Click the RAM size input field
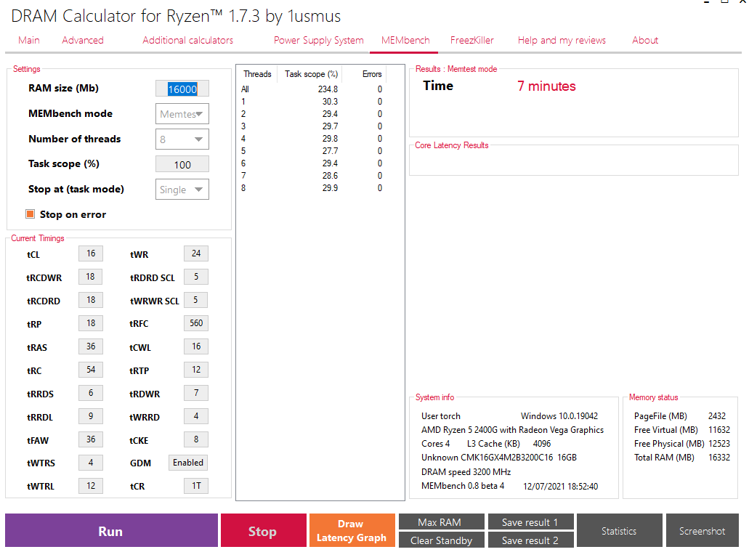The image size is (749, 560). click(182, 89)
